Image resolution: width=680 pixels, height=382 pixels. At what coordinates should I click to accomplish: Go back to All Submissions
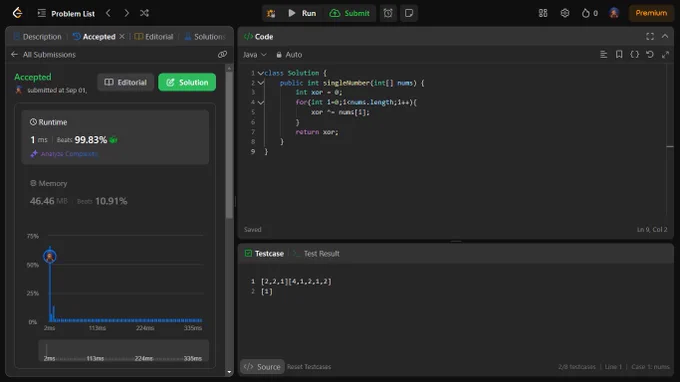coord(43,55)
